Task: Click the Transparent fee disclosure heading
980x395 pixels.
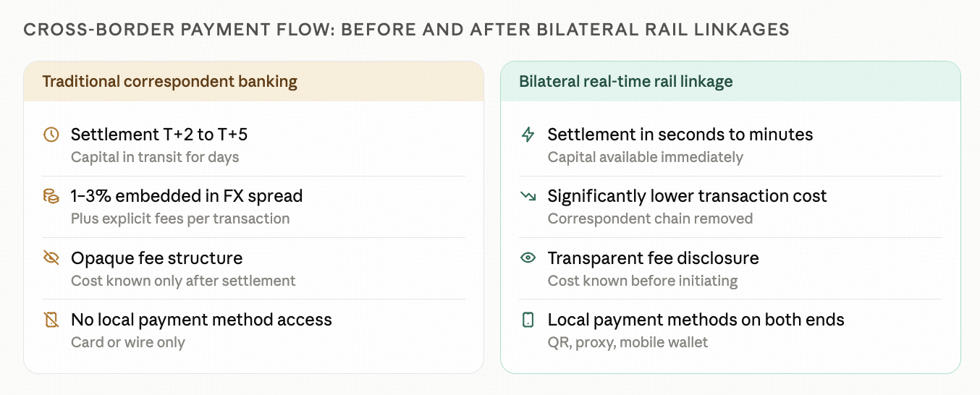Action: pos(654,258)
